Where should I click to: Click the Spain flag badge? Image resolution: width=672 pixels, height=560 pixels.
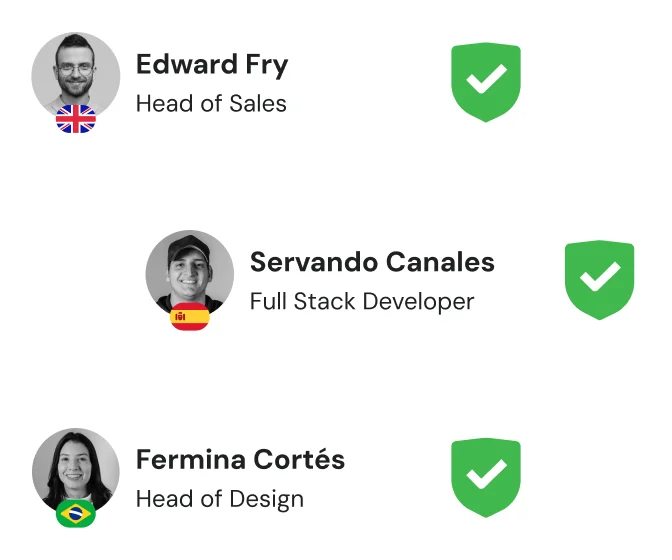tap(190, 317)
